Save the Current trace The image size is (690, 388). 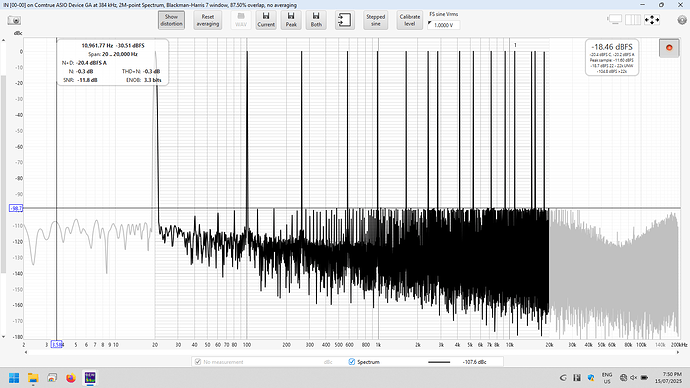point(266,20)
